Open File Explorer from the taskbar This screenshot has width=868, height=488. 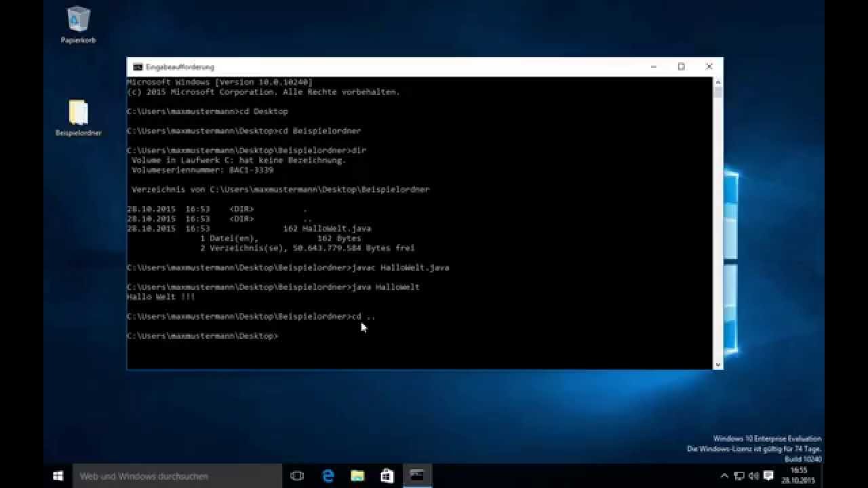click(x=357, y=476)
